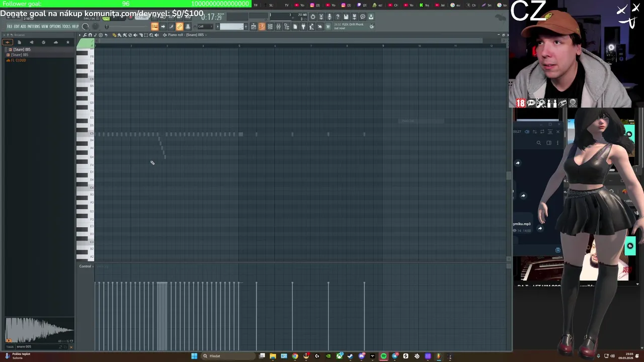The height and width of the screenshot is (362, 644).
Task: Select the top [Snare] 005 browser item
Action: (22, 49)
